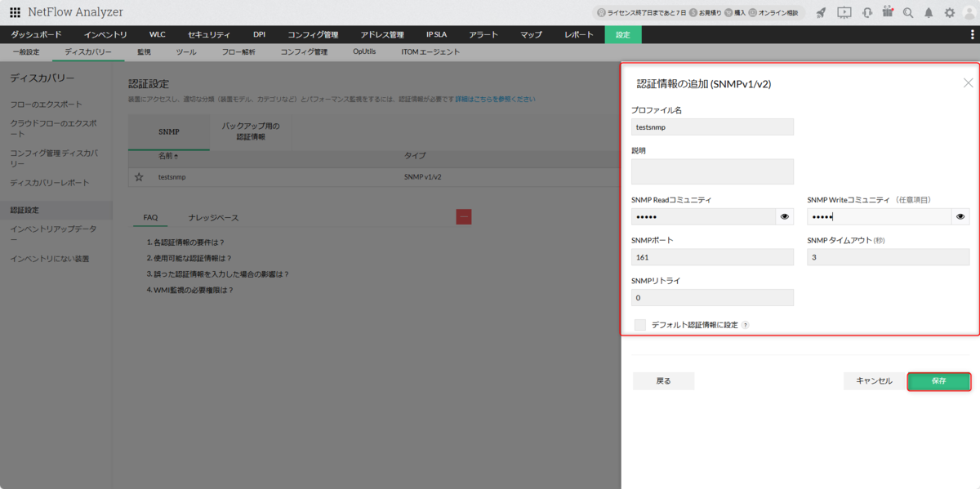Go to the セキュリティ menu
The height and width of the screenshot is (489, 980).
pos(209,34)
